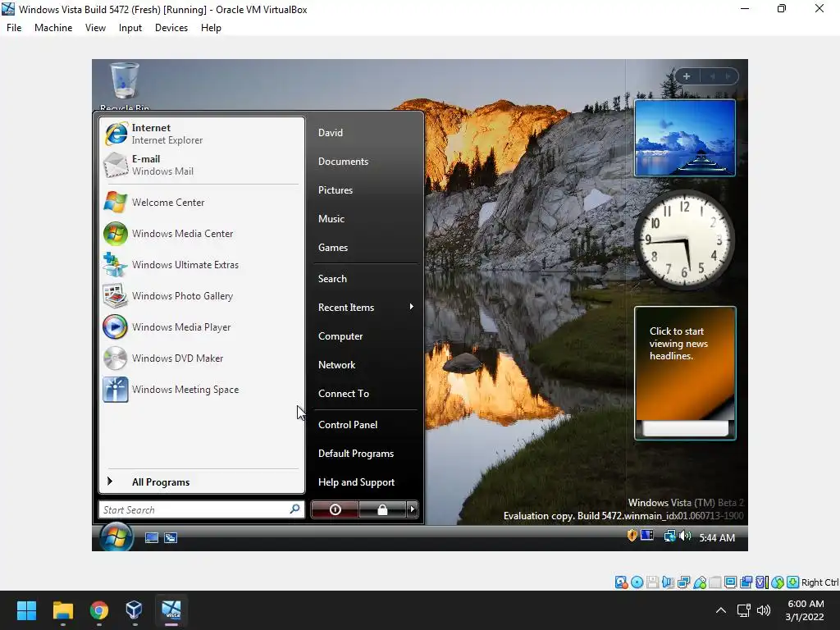
Task: Click the VirtualBox optical disk status icon
Action: point(637,582)
